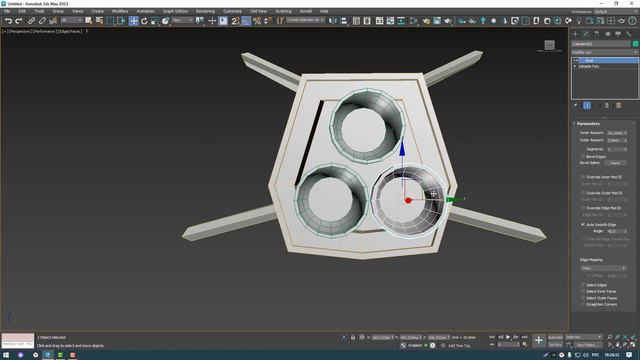This screenshot has height=360, width=640.
Task: Open the Animation menu
Action: point(145,11)
